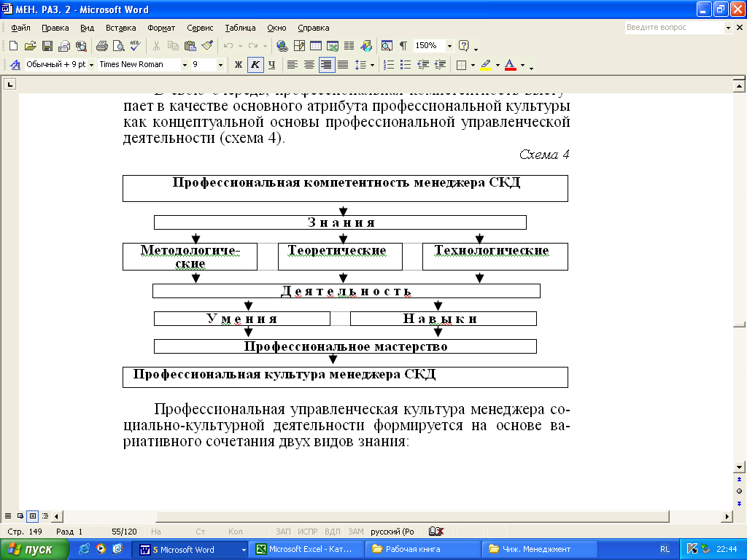Switch to Microsoft Excel taskbar button

(308, 550)
